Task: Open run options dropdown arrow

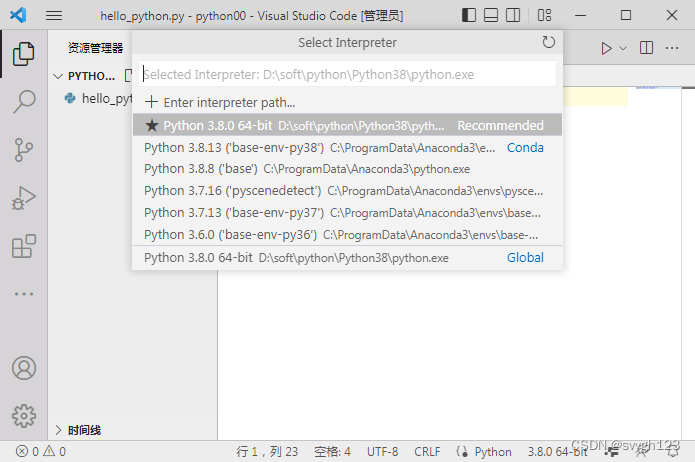Action: (623, 48)
